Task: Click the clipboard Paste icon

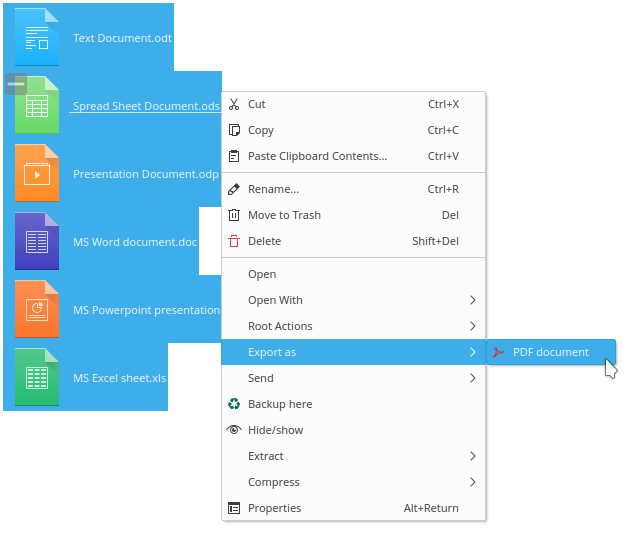Action: click(x=234, y=156)
